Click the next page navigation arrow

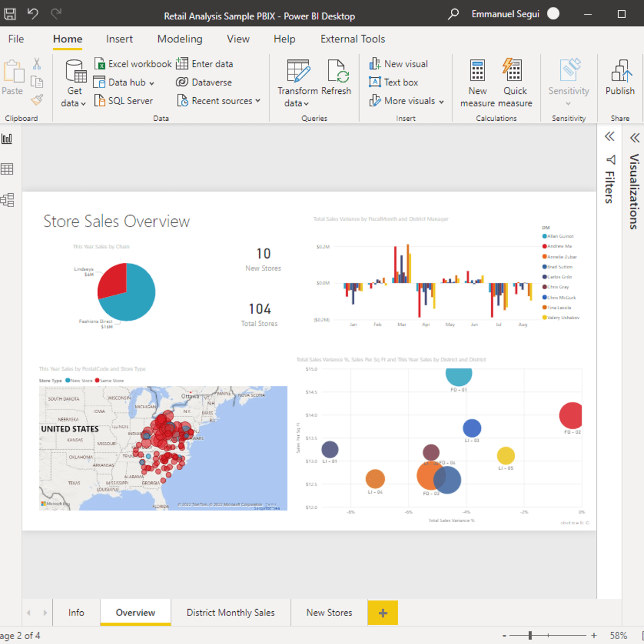(46, 612)
